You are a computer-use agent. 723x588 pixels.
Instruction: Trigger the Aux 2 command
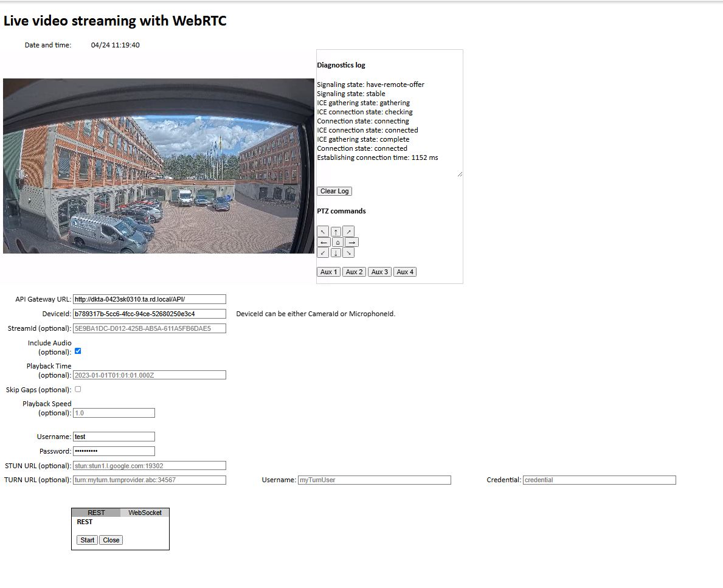[354, 272]
